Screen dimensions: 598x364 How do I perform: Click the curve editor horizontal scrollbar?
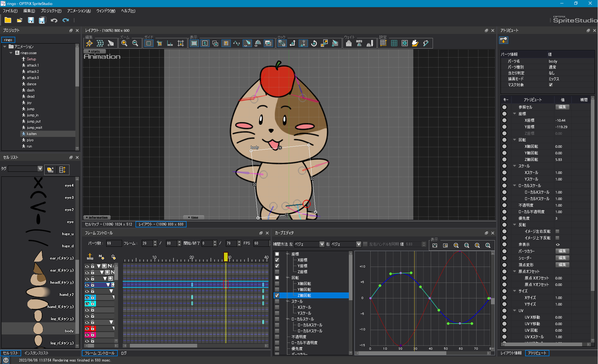[x=402, y=353]
